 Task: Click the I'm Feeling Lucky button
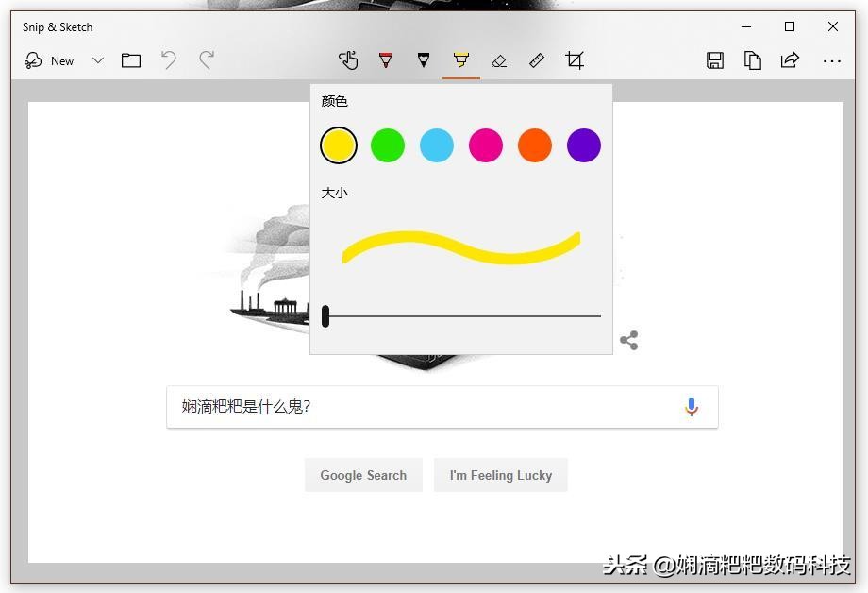click(500, 475)
